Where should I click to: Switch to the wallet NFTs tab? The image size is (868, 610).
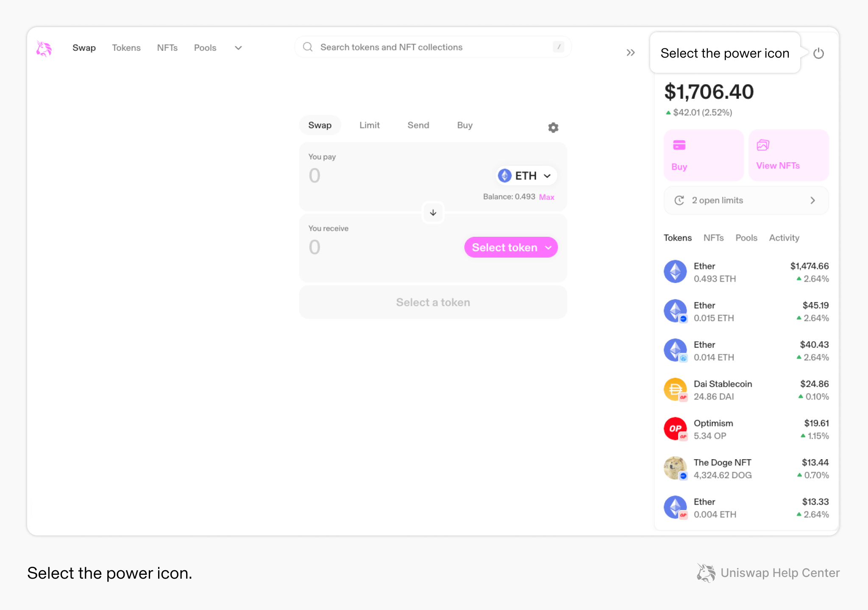pyautogui.click(x=714, y=238)
